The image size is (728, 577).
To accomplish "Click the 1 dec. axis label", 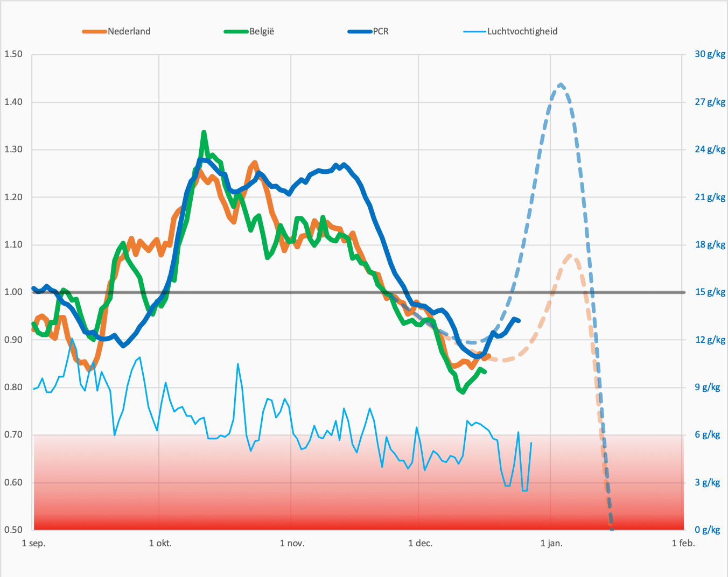I will coord(421,543).
